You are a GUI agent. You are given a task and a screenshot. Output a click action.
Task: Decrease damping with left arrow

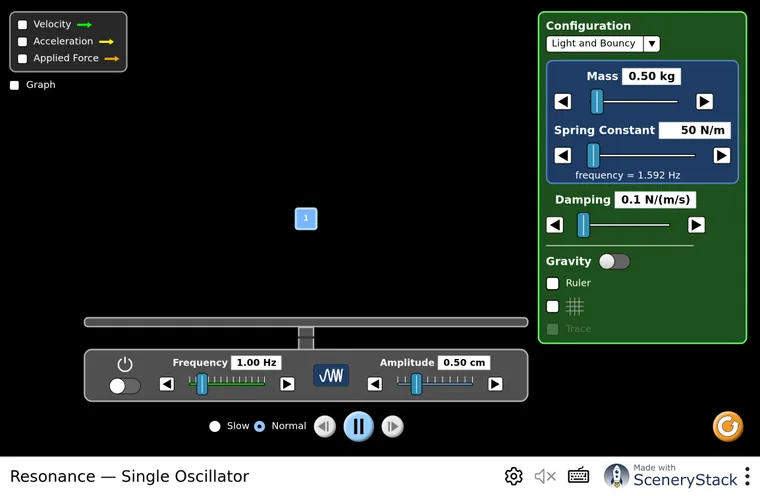(x=555, y=225)
